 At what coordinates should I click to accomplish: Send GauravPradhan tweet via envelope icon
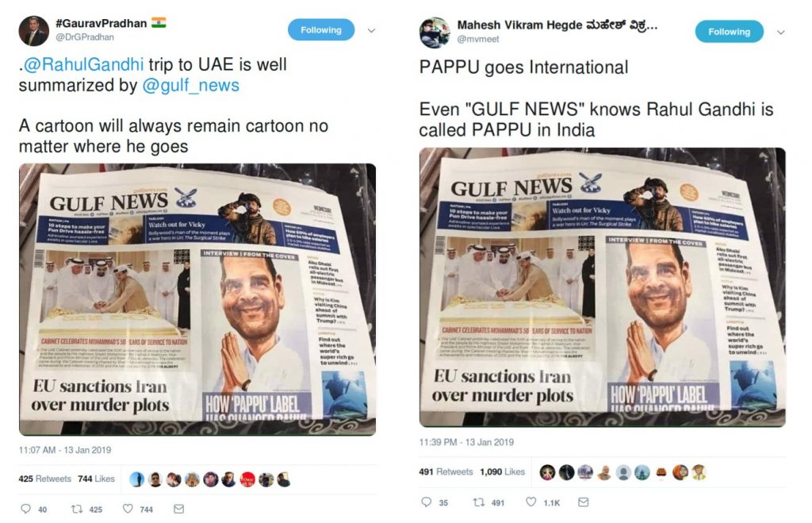click(178, 509)
